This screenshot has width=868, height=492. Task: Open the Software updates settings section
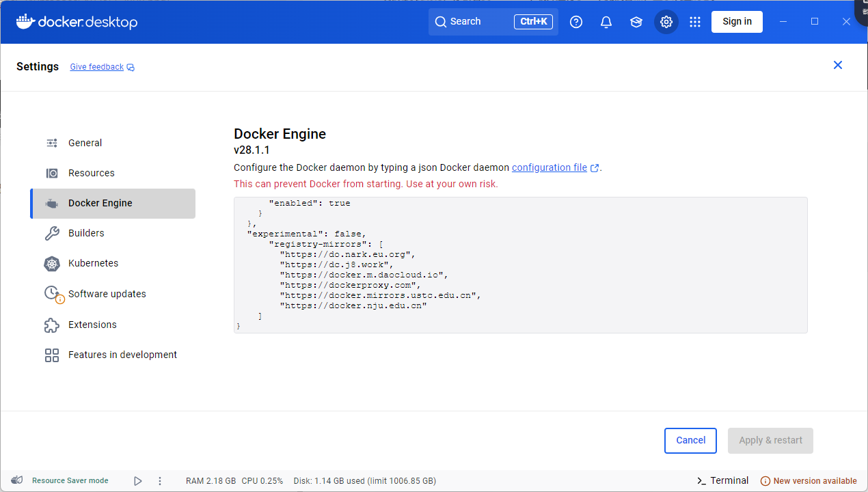[x=113, y=294]
